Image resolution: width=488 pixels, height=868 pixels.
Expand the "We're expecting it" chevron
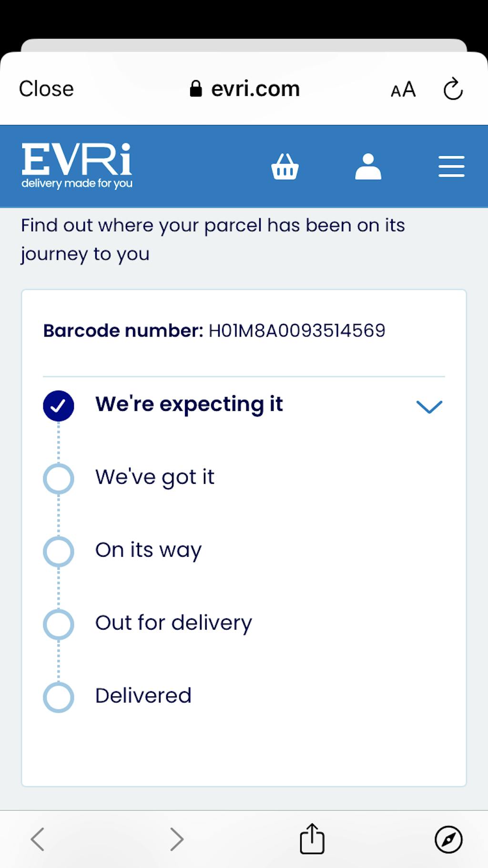[429, 407]
